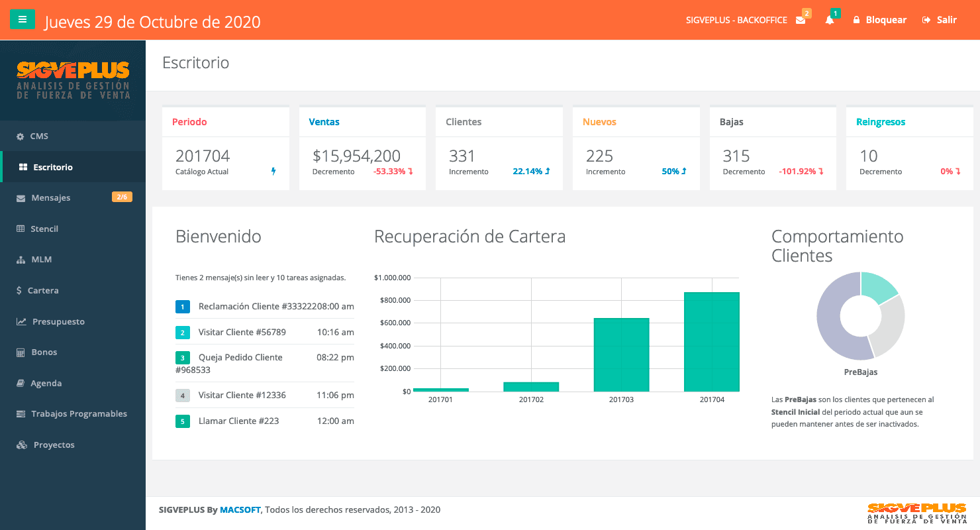Click the Presupuesto chart icon

click(x=21, y=322)
